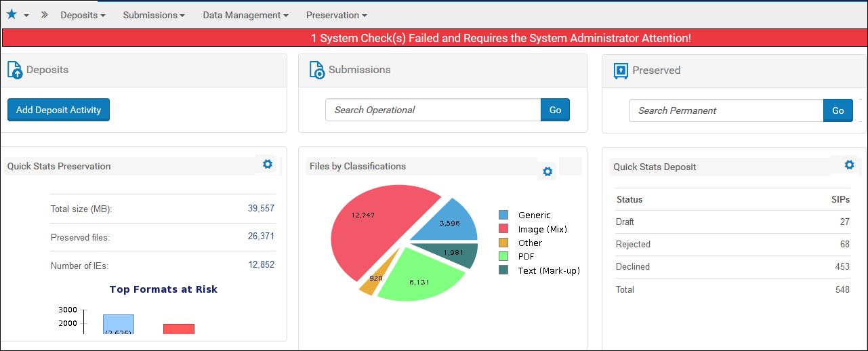Expand dropdown arrow next to star
Image resolution: width=868 pixels, height=351 pixels.
tap(26, 16)
